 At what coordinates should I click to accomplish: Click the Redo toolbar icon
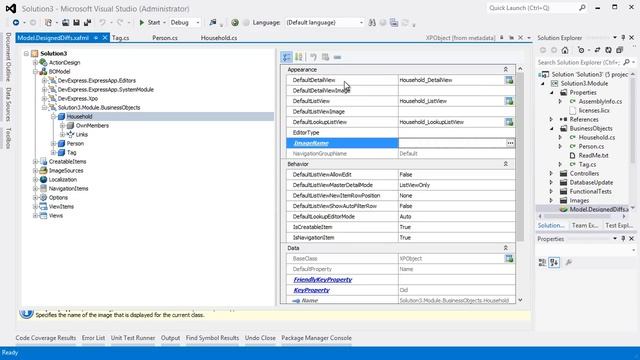pos(120,22)
